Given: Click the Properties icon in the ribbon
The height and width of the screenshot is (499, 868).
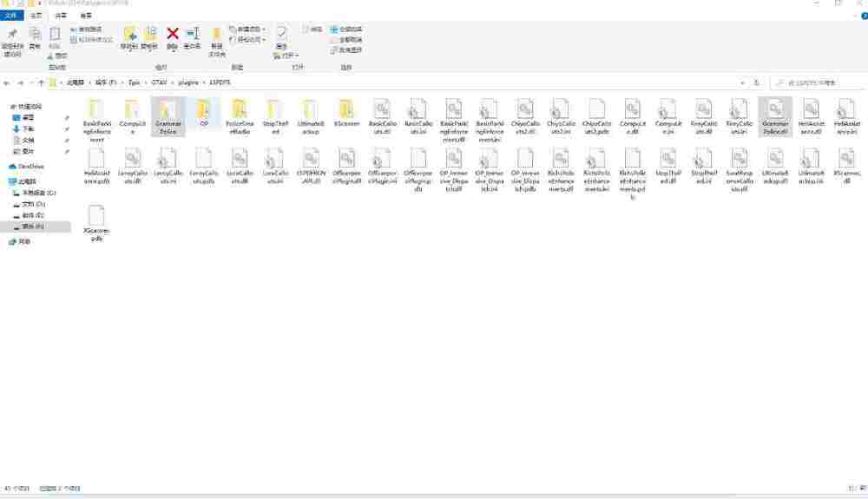Looking at the screenshot, I should [282, 36].
